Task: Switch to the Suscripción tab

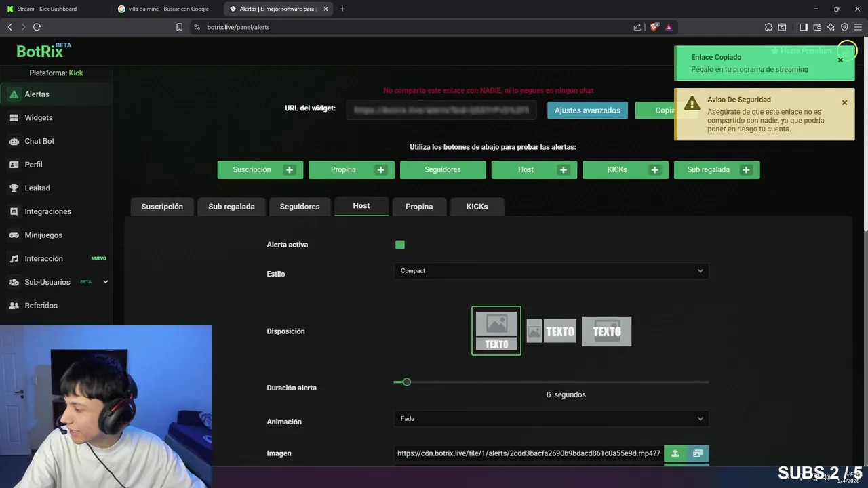Action: 162,207
